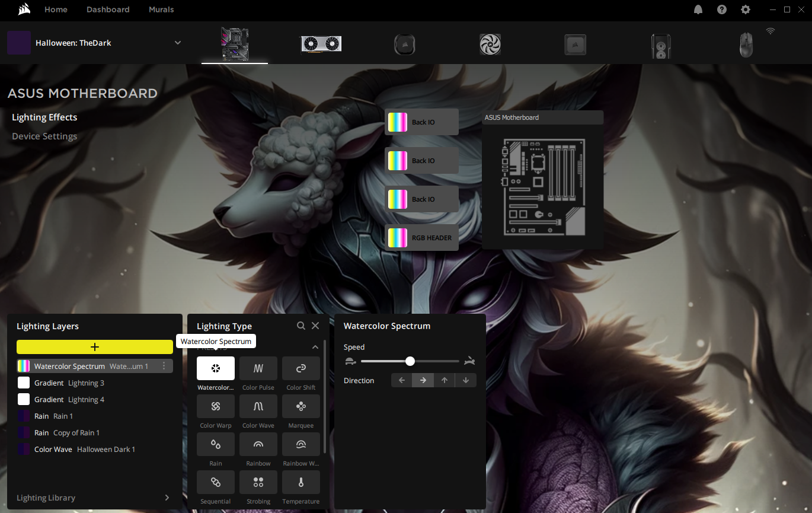Choose the Color Wave preset
The image size is (812, 513).
[x=258, y=406]
